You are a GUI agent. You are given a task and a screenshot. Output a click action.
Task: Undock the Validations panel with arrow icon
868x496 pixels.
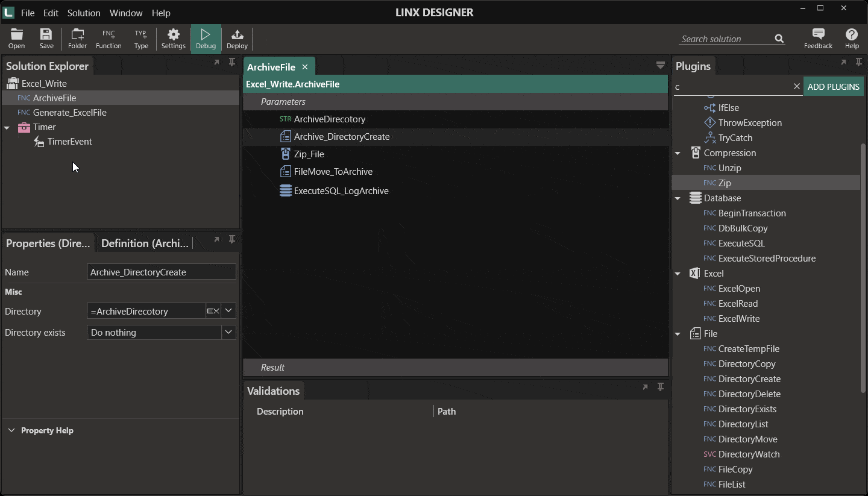(x=645, y=387)
